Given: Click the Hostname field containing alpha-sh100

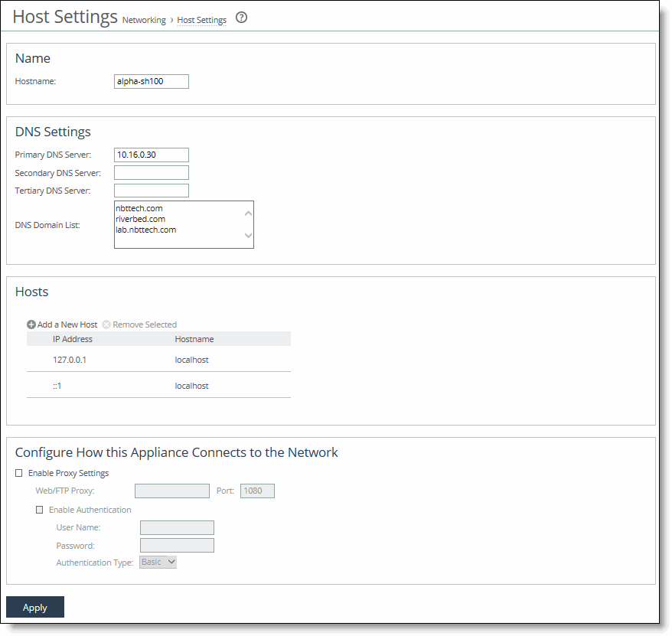Looking at the screenshot, I should tap(151, 81).
